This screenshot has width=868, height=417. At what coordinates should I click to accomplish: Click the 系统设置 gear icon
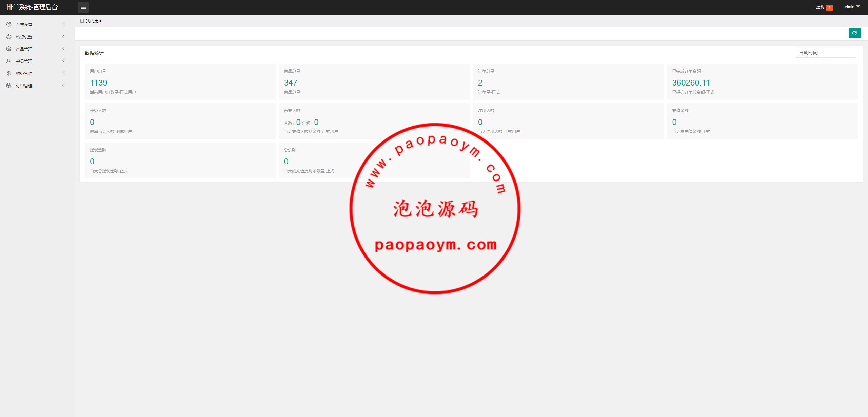tap(9, 24)
